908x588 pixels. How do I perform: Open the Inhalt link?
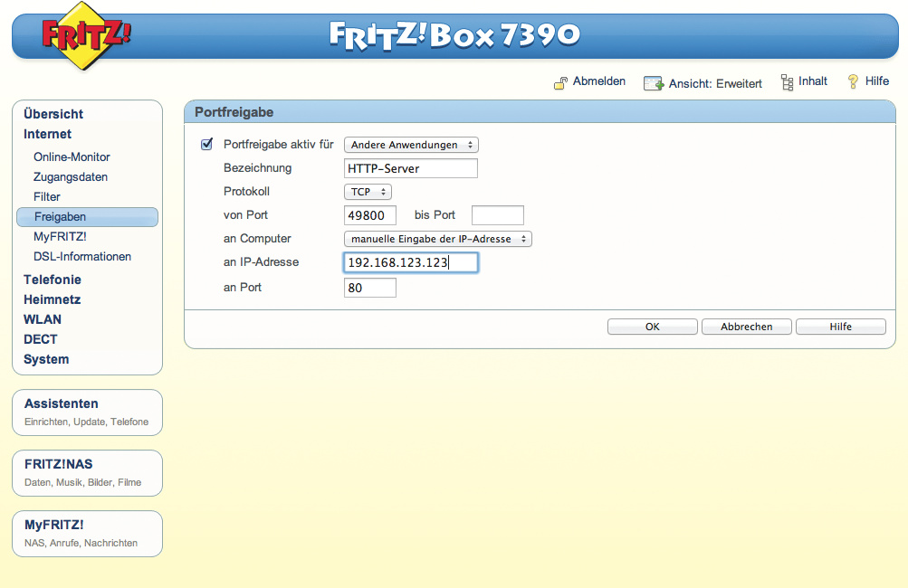(812, 81)
